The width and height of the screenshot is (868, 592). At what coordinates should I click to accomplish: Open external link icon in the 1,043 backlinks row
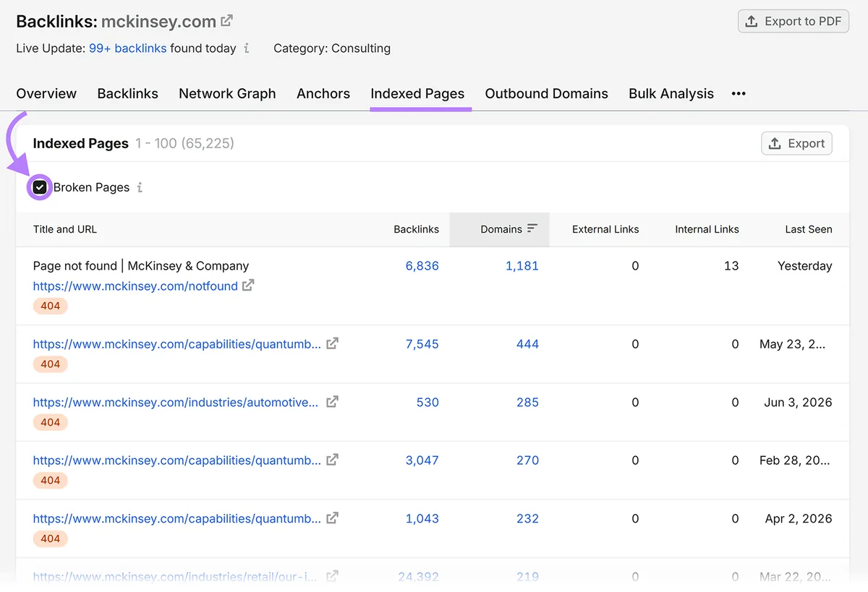(332, 518)
